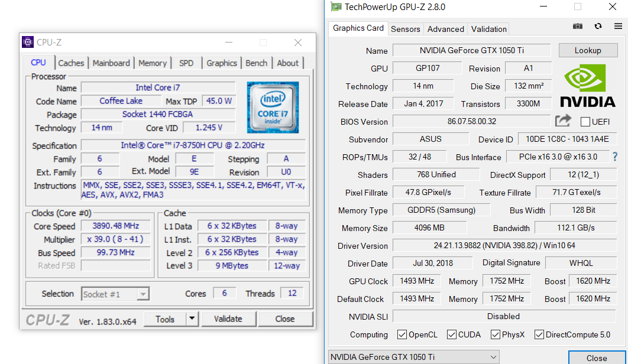Click the Pixel Fillrate value 47.8 GPixel/s
The width and height of the screenshot is (628, 364).
(428, 192)
